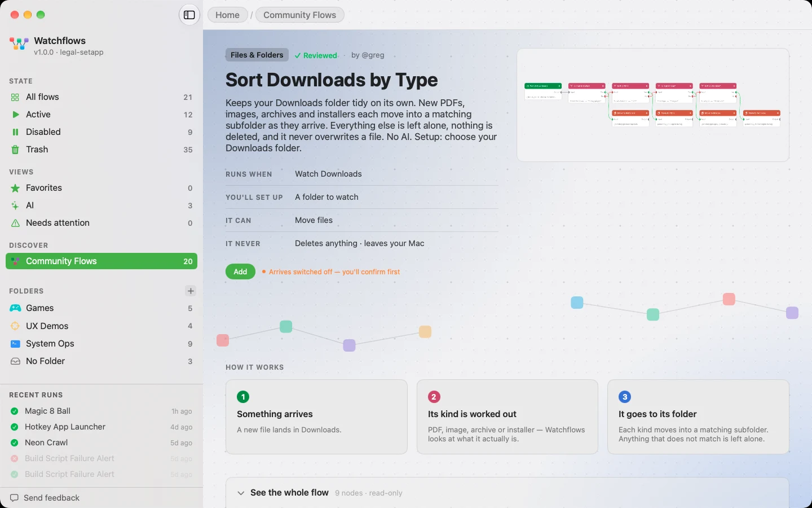
Task: Click the No Folder tray icon
Action: pos(15,361)
